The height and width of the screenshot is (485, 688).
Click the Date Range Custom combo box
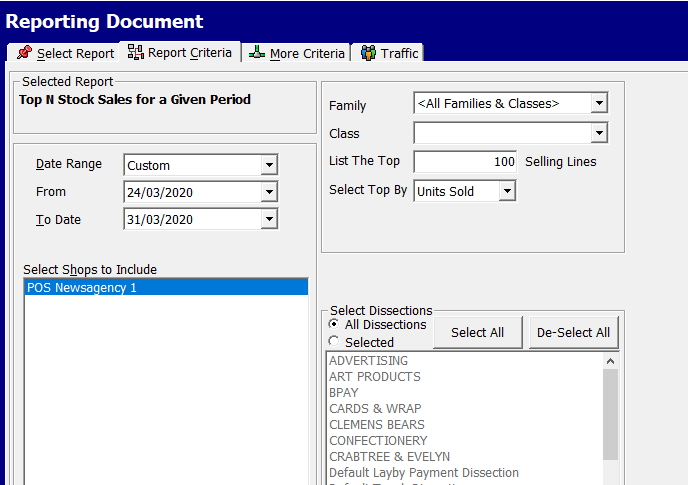[x=201, y=165]
